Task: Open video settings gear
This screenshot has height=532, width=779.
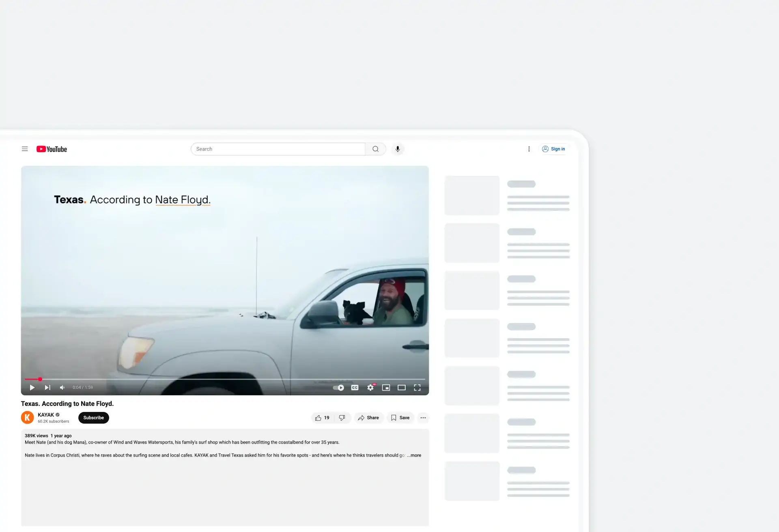Action: click(x=370, y=388)
